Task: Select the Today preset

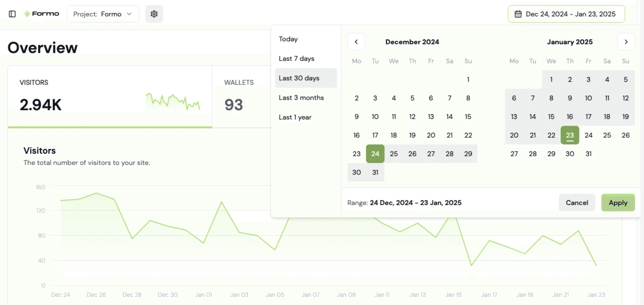Action: [x=306, y=39]
